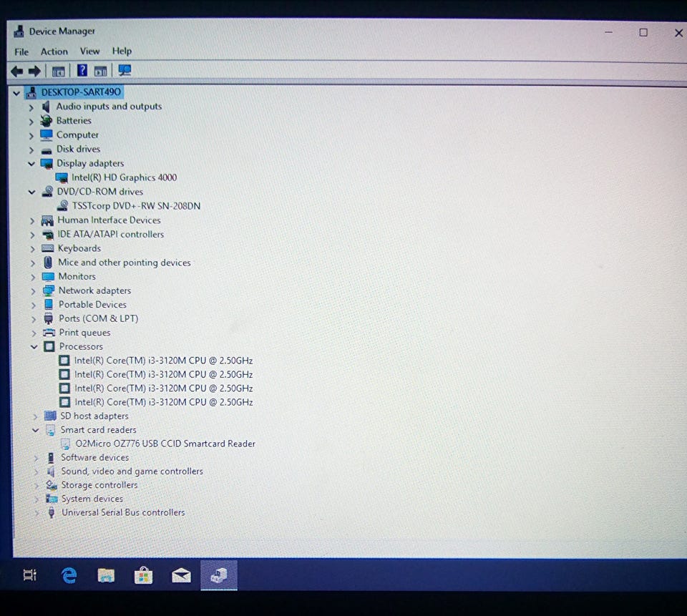The width and height of the screenshot is (687, 616).
Task: Click the Ports (COM & LPT) icon
Action: [x=49, y=318]
